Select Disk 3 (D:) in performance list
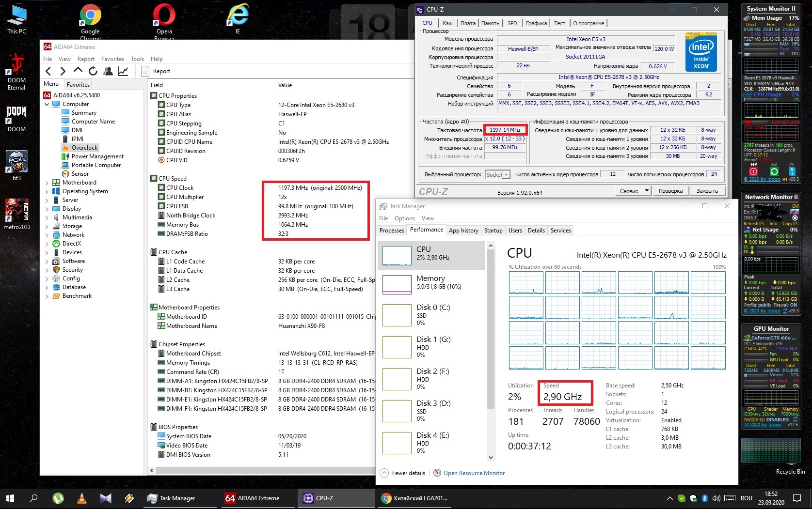Image resolution: width=812 pixels, height=509 pixels. [431, 411]
